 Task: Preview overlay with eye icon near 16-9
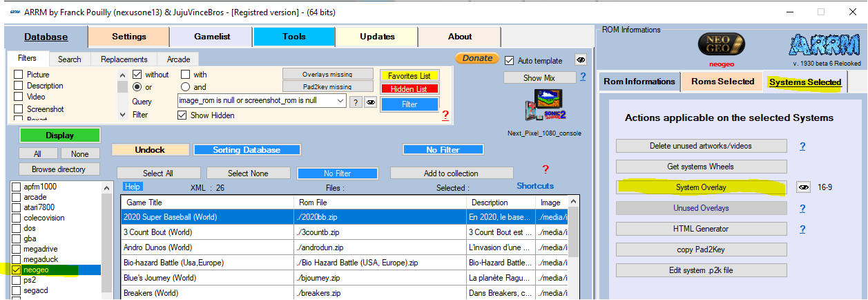pos(803,187)
